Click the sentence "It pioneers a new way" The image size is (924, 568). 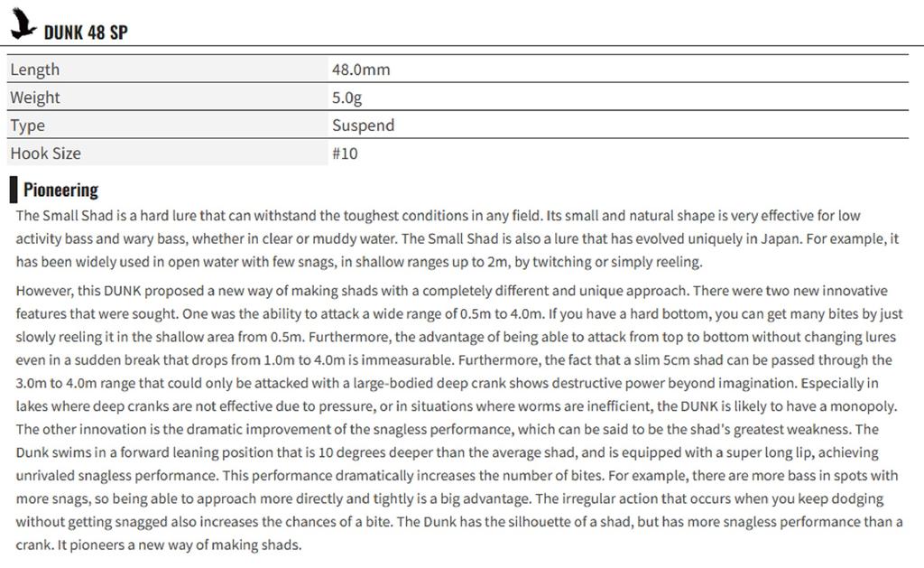click(180, 545)
